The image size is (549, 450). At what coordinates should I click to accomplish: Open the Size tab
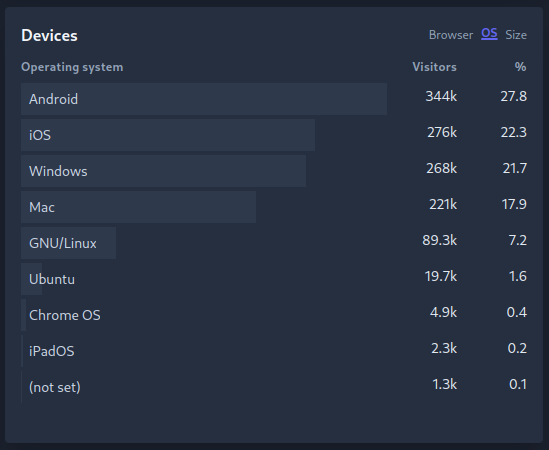click(x=516, y=35)
